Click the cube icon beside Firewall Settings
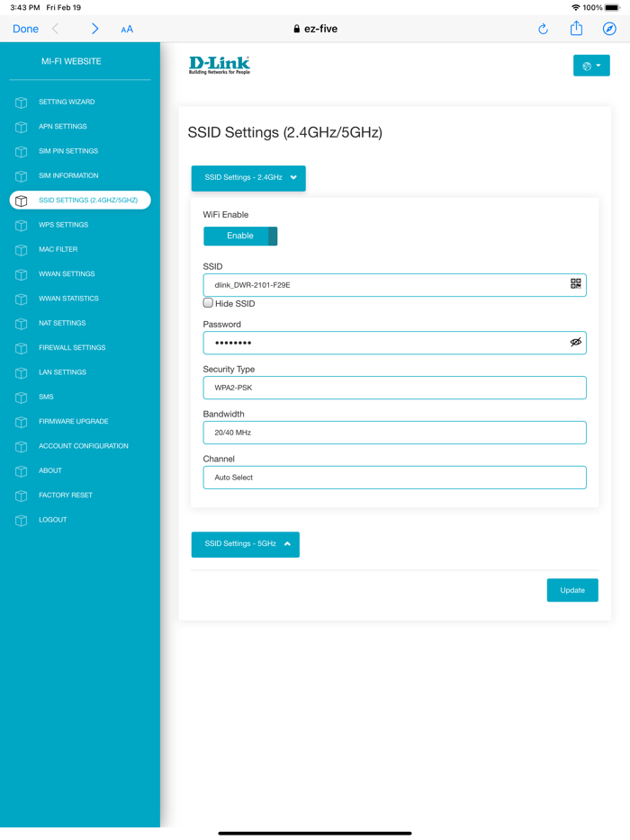Screen dimensions: 630x840 [21, 348]
